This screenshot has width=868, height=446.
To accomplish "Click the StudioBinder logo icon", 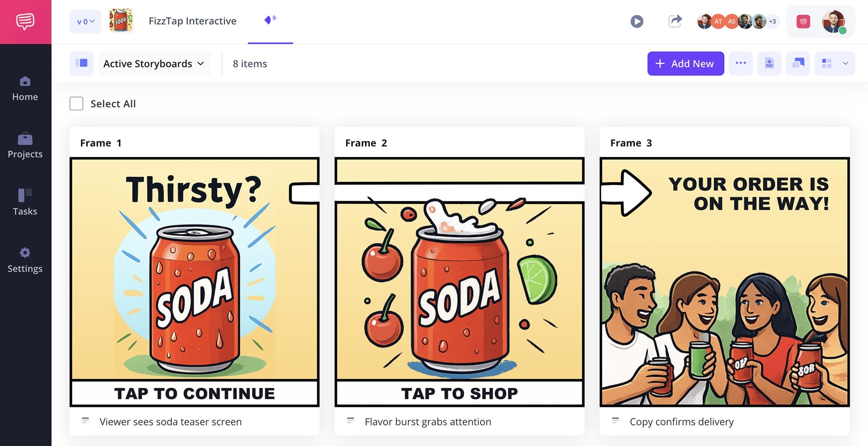I will (26, 22).
